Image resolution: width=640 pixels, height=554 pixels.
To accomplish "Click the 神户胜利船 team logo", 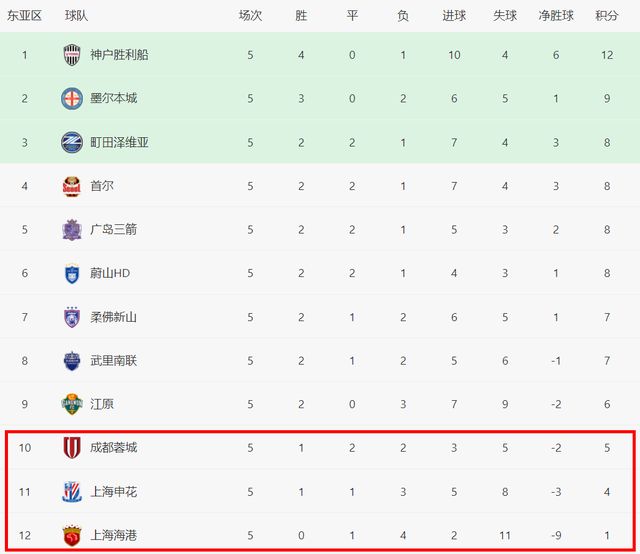I will 72,55.
